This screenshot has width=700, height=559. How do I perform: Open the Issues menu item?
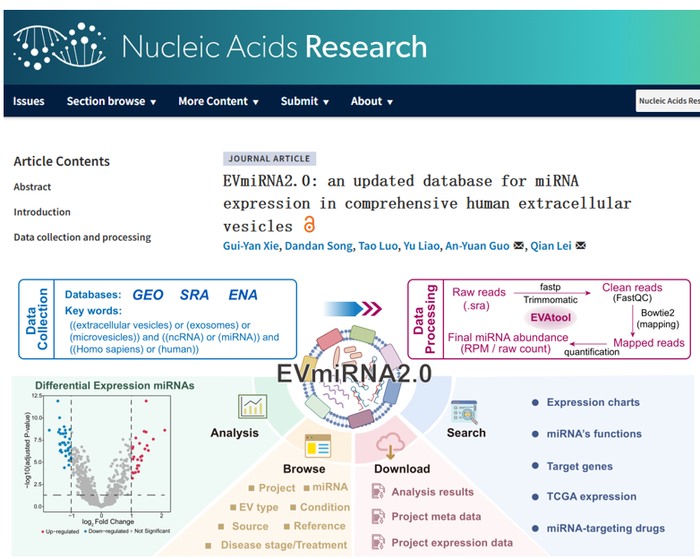(29, 101)
